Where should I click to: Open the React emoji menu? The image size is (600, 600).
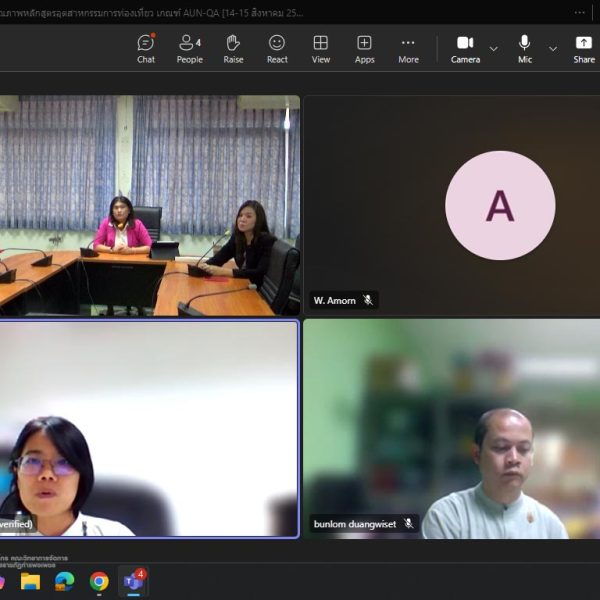tap(277, 48)
